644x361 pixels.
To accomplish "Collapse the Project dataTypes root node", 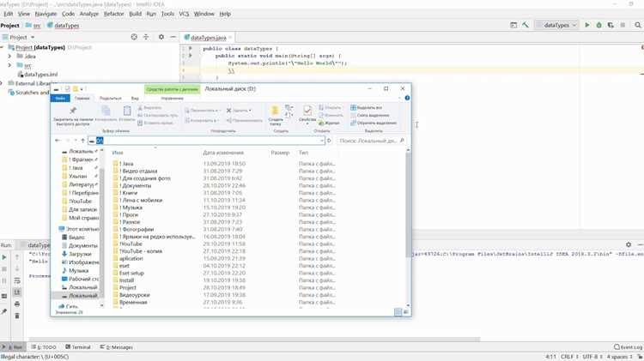I will (x=2, y=47).
